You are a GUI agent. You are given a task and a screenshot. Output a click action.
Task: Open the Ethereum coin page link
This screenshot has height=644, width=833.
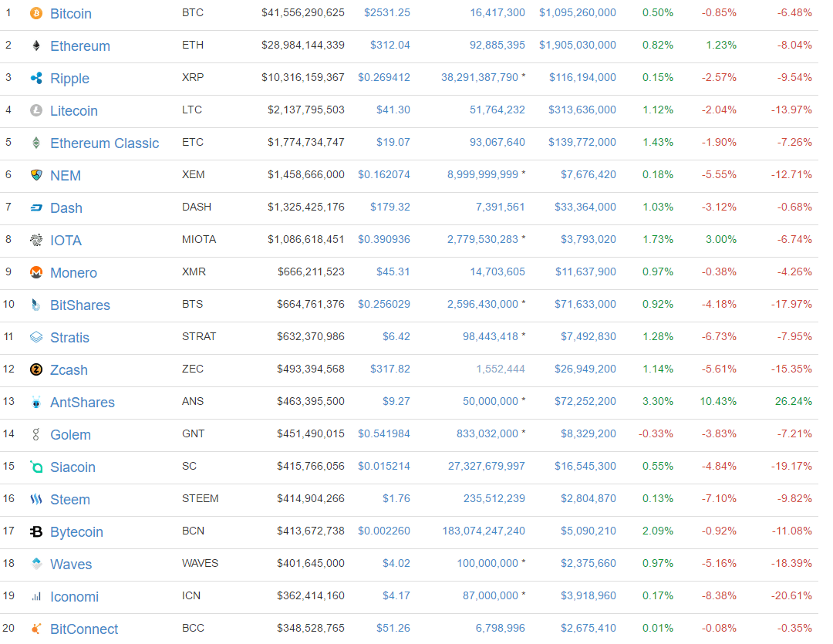pyautogui.click(x=80, y=46)
